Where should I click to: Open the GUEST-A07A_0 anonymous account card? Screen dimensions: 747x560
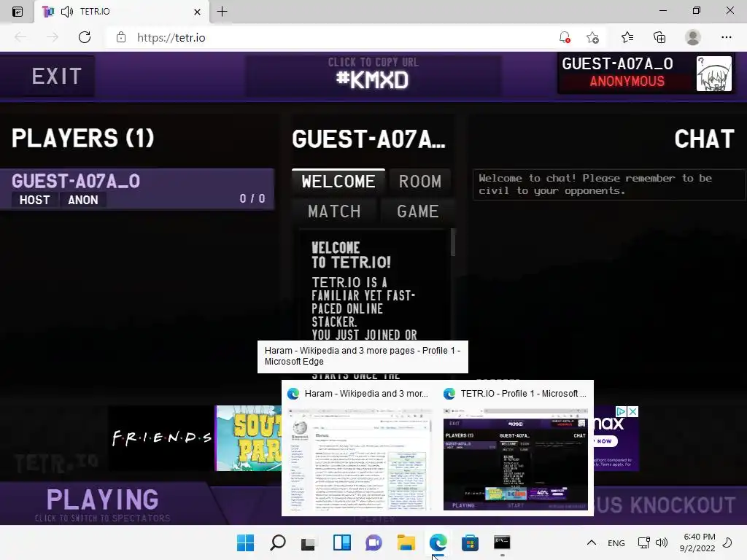(x=646, y=73)
